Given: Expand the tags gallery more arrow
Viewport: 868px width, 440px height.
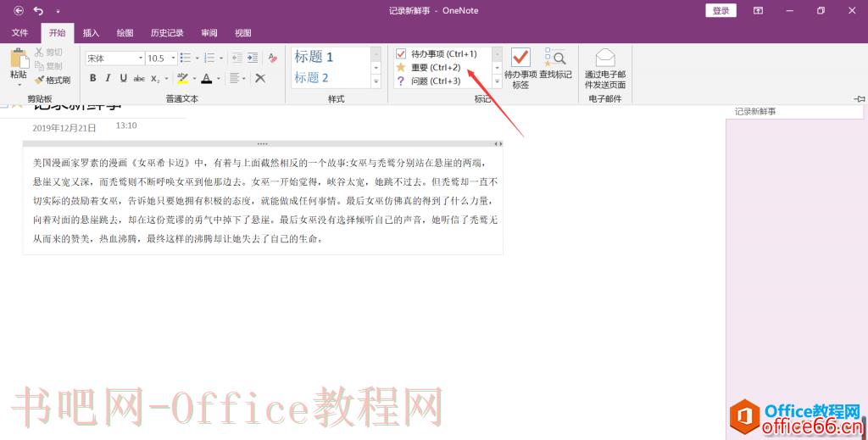Looking at the screenshot, I should click(x=497, y=82).
